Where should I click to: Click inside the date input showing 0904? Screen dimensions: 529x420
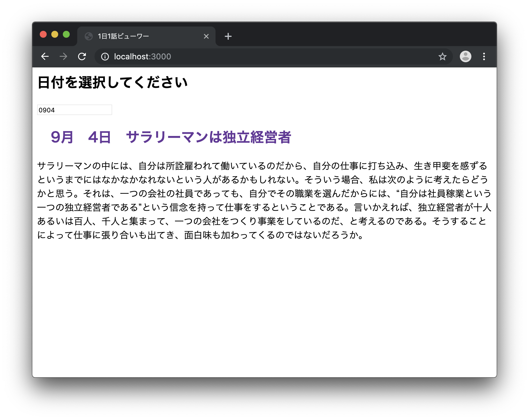point(74,110)
